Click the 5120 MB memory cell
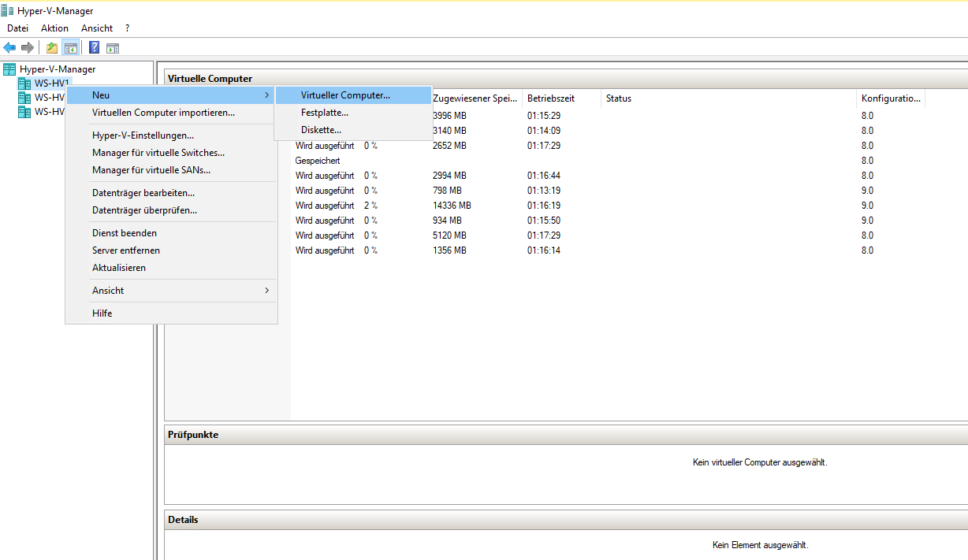 click(449, 235)
